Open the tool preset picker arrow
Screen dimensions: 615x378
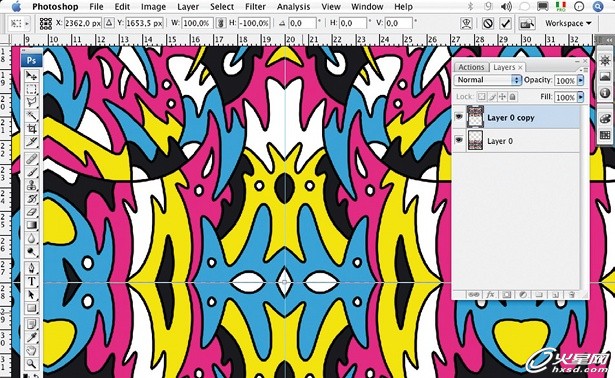click(x=27, y=24)
